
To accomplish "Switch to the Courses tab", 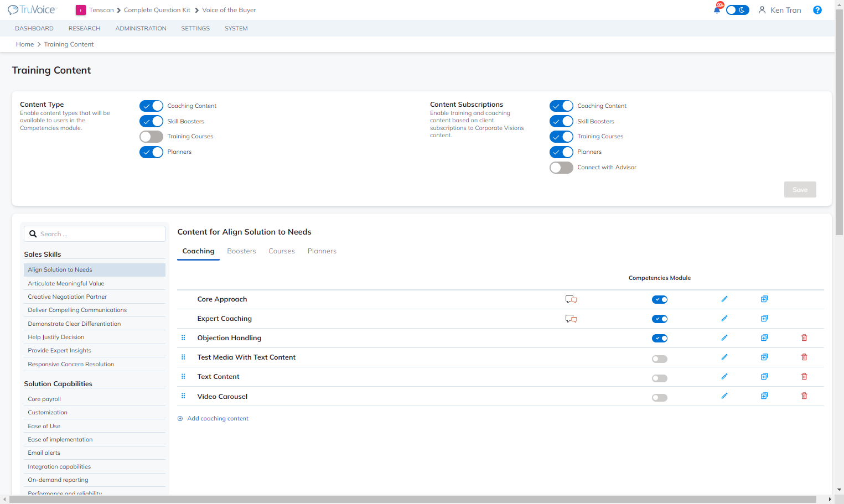I will pos(282,251).
